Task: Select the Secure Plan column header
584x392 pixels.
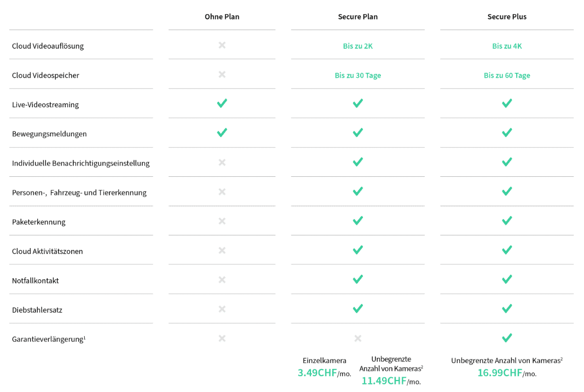Action: pos(358,17)
